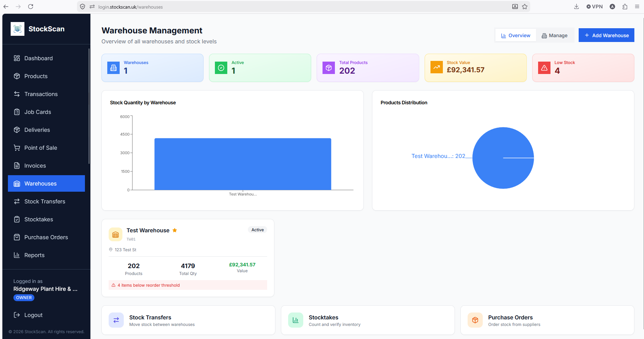Click the VPN toolbar button
Image resolution: width=644 pixels, height=339 pixels.
[x=594, y=7]
